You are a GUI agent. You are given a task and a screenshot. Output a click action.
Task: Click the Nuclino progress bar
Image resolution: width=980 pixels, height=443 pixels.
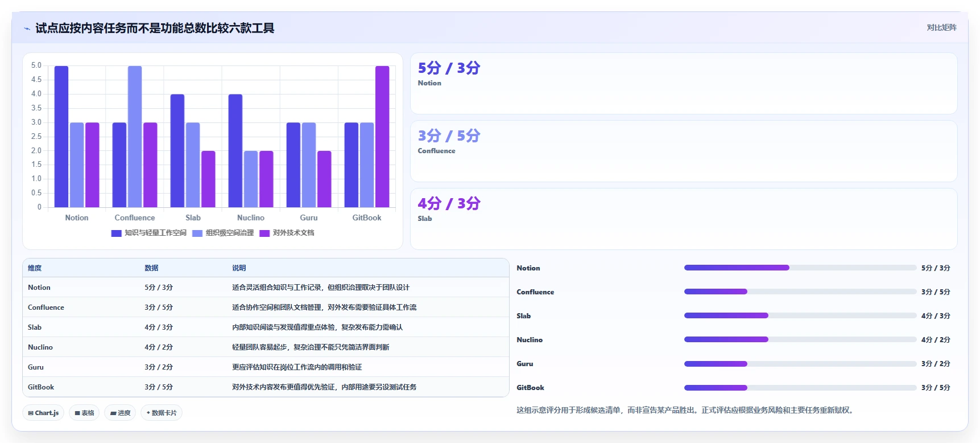800,339
